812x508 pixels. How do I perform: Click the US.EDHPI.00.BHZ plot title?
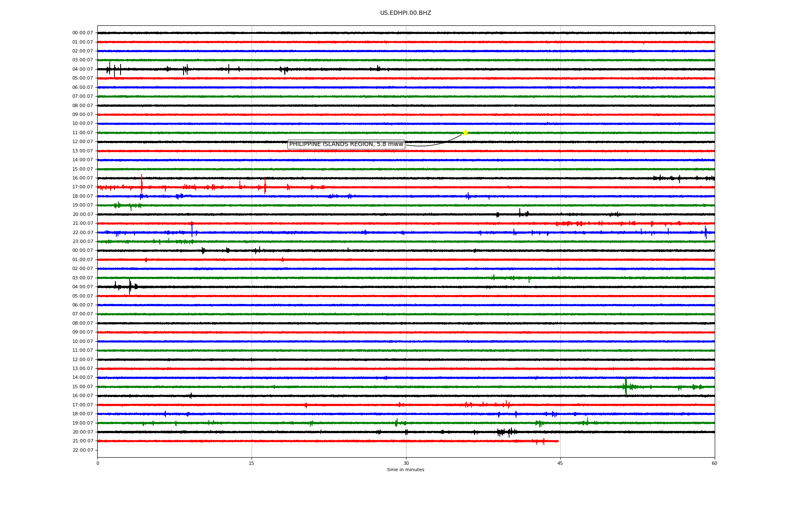click(x=406, y=13)
